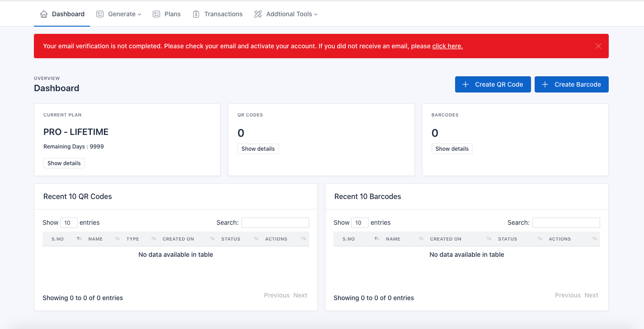This screenshot has width=644, height=329.
Task: Go to Next page in QR Codes table
Action: tap(300, 295)
